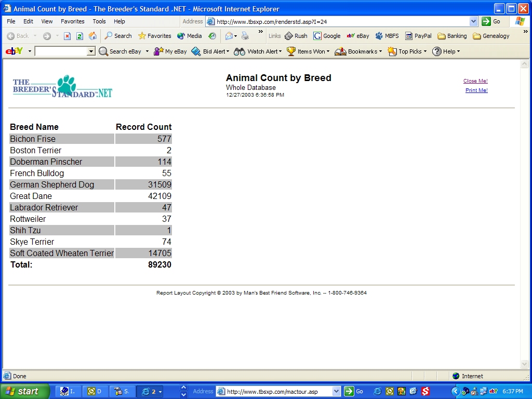Expand the address bar URL dropdown
Screen dimensions: 532x399
pos(473,21)
